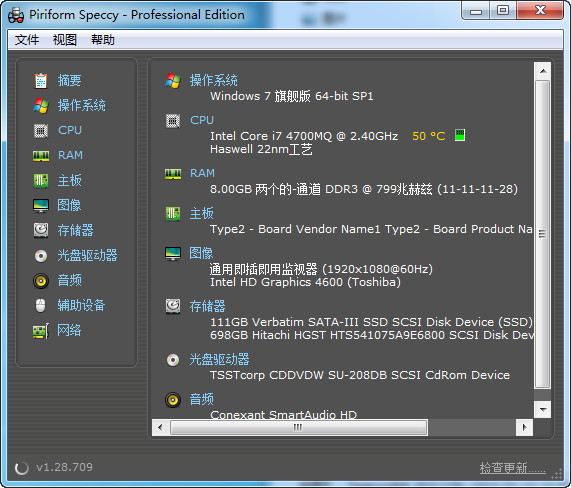The image size is (571, 488).
Task: Click the 音频 speaker icon in sidebar
Action: click(41, 281)
